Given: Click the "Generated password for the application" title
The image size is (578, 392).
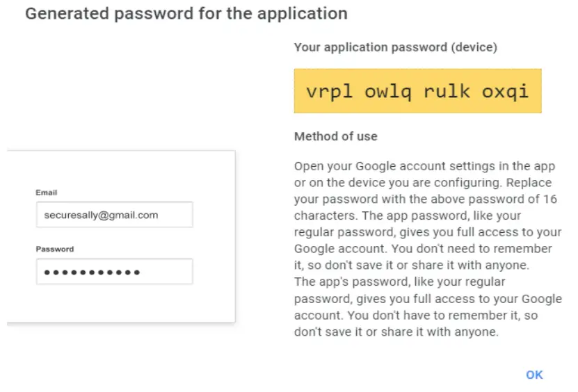Looking at the screenshot, I should click(x=186, y=13).
